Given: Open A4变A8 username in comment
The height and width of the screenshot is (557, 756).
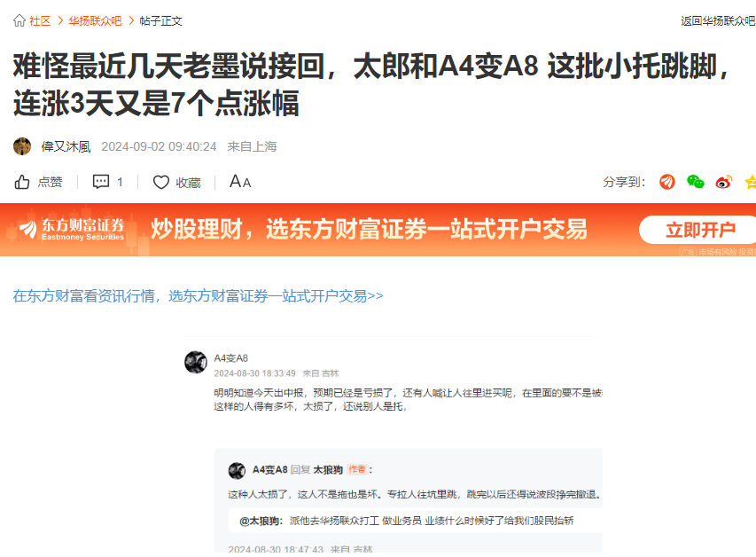Looking at the screenshot, I should tap(231, 358).
